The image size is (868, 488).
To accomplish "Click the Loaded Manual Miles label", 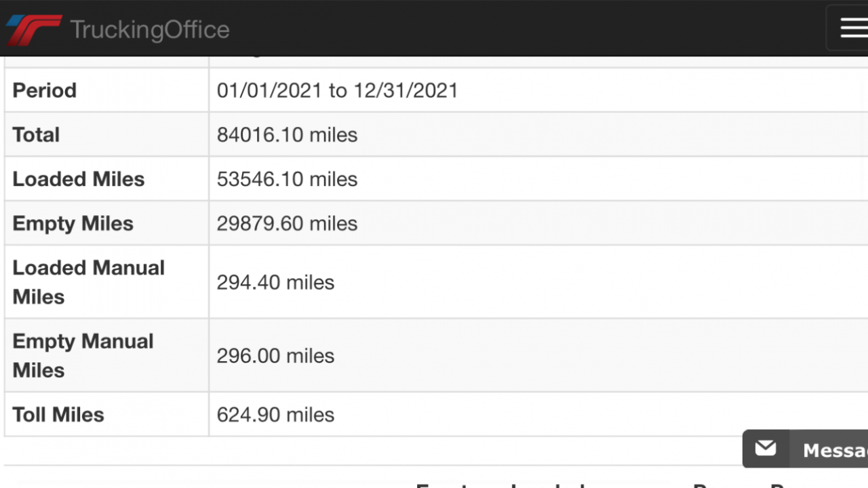I will (x=88, y=282).
